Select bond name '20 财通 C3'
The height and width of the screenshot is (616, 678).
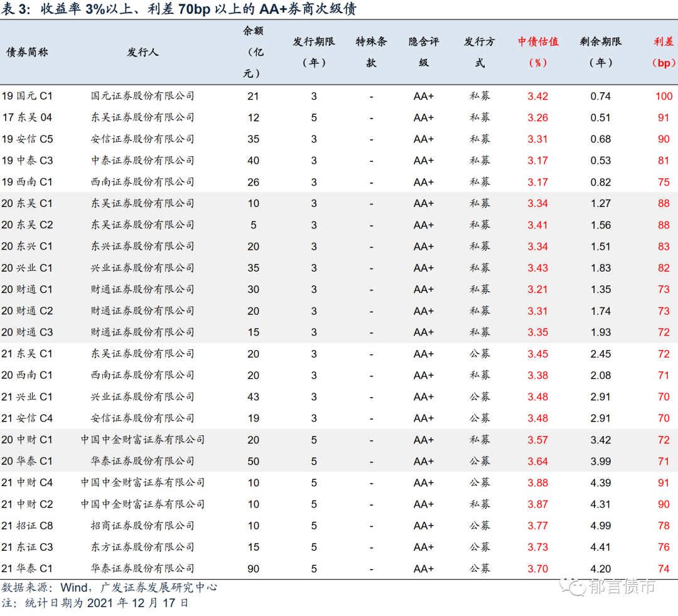(27, 332)
